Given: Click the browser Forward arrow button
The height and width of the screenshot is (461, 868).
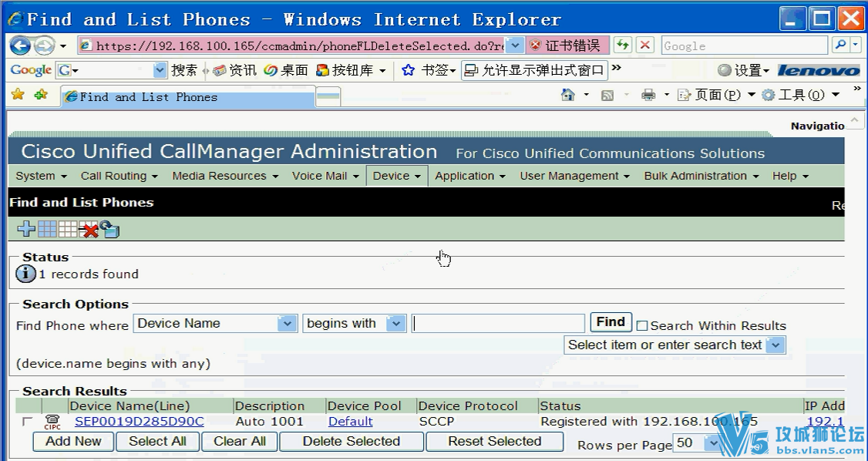Looking at the screenshot, I should coord(44,45).
